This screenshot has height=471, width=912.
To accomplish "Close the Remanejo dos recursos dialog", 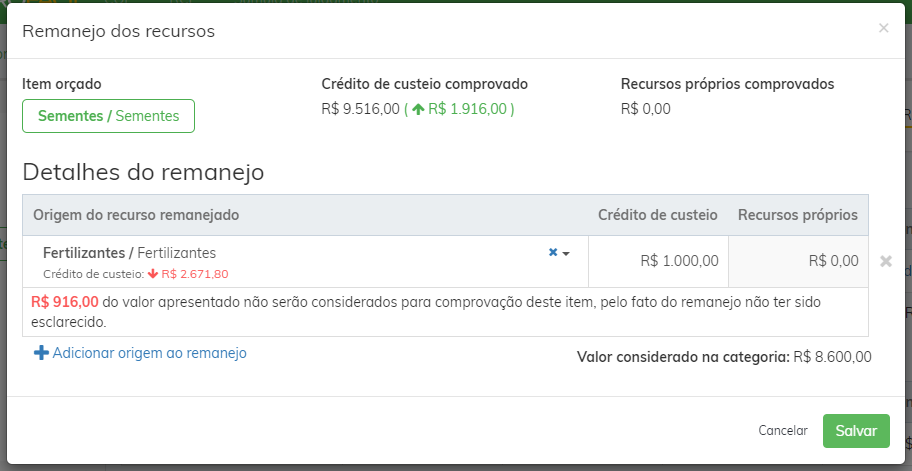I will point(884,28).
